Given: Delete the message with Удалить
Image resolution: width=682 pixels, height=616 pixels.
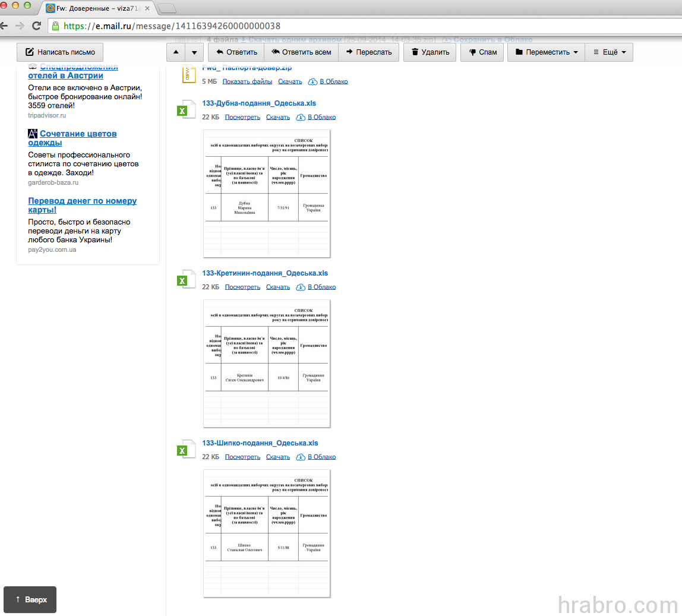Looking at the screenshot, I should coord(430,52).
